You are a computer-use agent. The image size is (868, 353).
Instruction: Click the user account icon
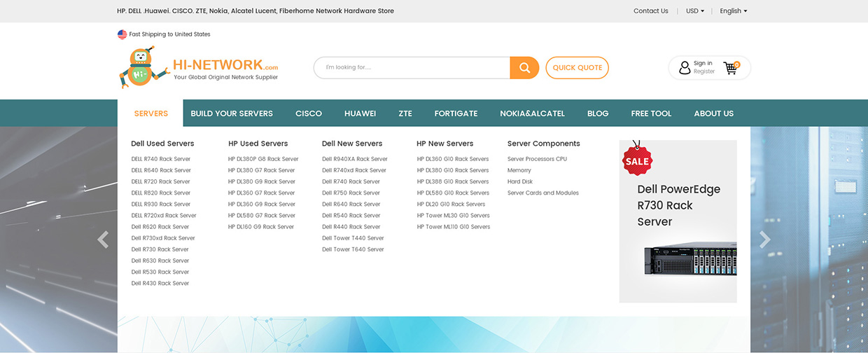click(x=685, y=68)
